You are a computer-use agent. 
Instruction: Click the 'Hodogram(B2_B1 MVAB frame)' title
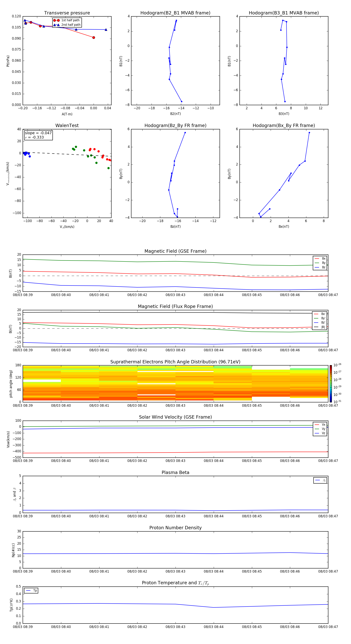[x=175, y=13]
